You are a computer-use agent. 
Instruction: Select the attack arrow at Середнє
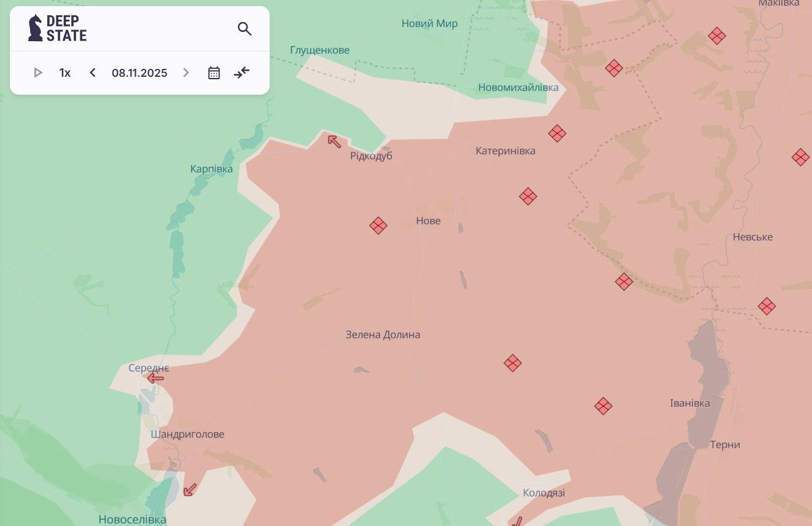point(155,379)
